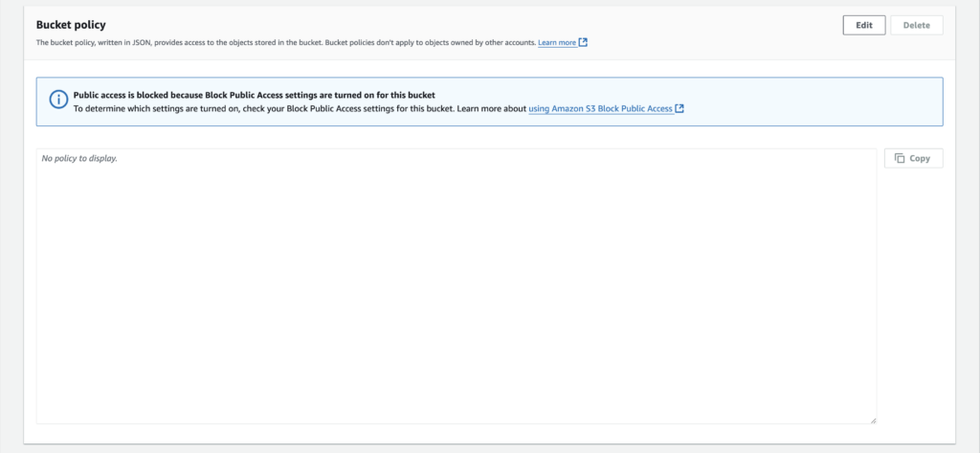Click the resize grip of the policy box
980x453 pixels.
[x=872, y=419]
